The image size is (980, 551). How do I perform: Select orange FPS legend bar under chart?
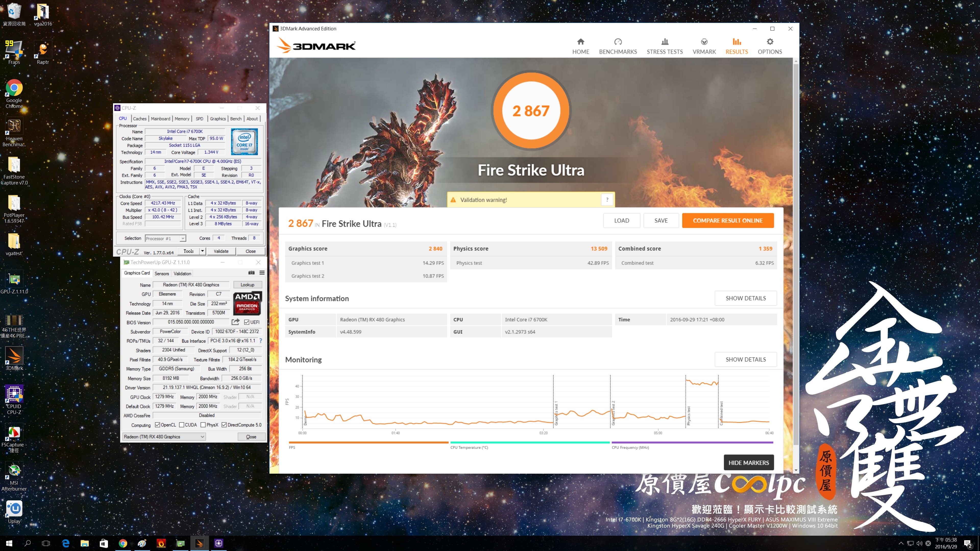pyautogui.click(x=369, y=442)
